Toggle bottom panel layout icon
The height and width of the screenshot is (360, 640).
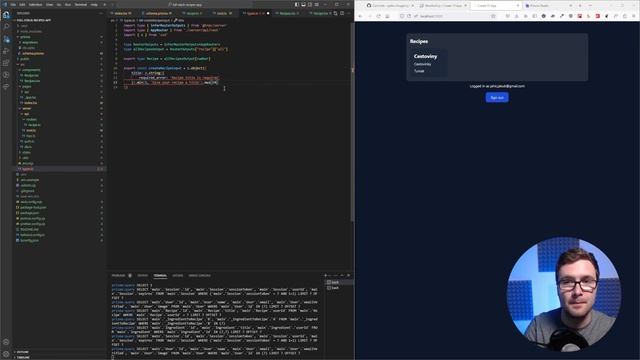303,4
